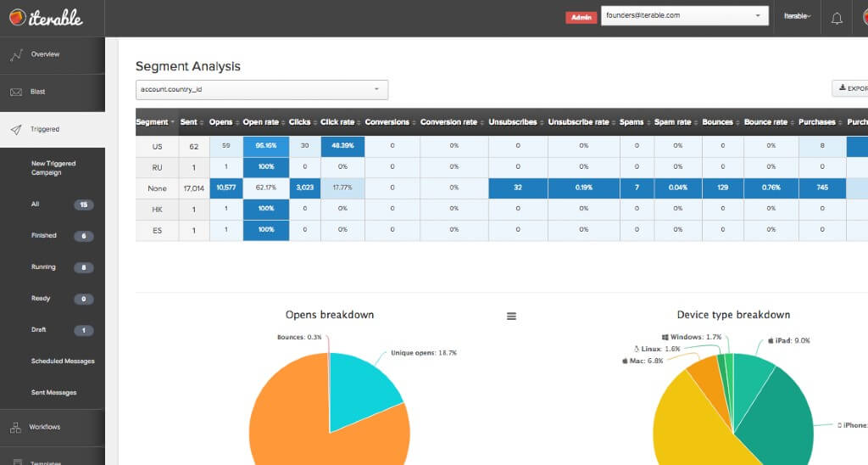868x465 pixels.
Task: Sort table by Unsubscribe rate column
Action: [x=583, y=122]
